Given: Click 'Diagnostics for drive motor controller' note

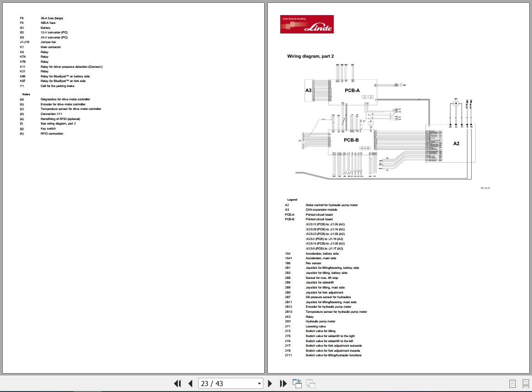Looking at the screenshot, I should click(65, 99).
